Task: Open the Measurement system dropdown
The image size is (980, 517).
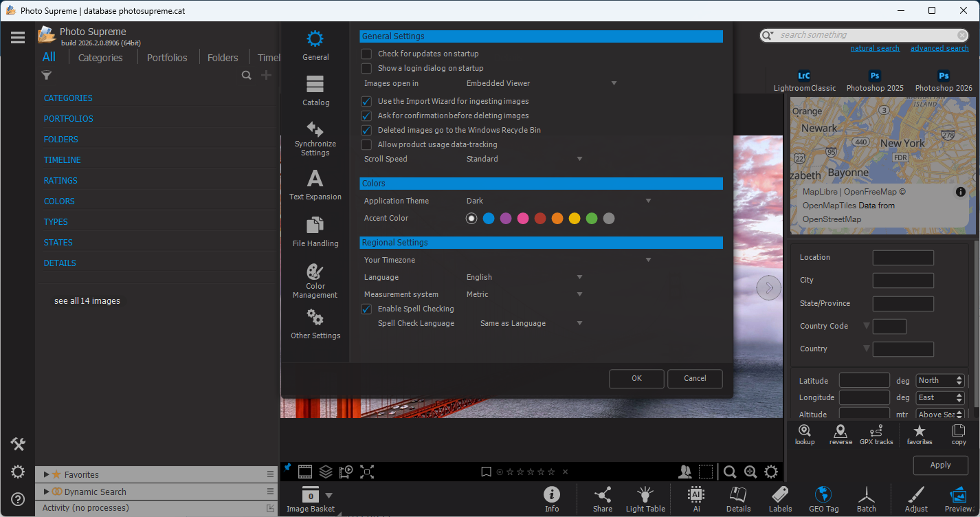Action: point(524,294)
